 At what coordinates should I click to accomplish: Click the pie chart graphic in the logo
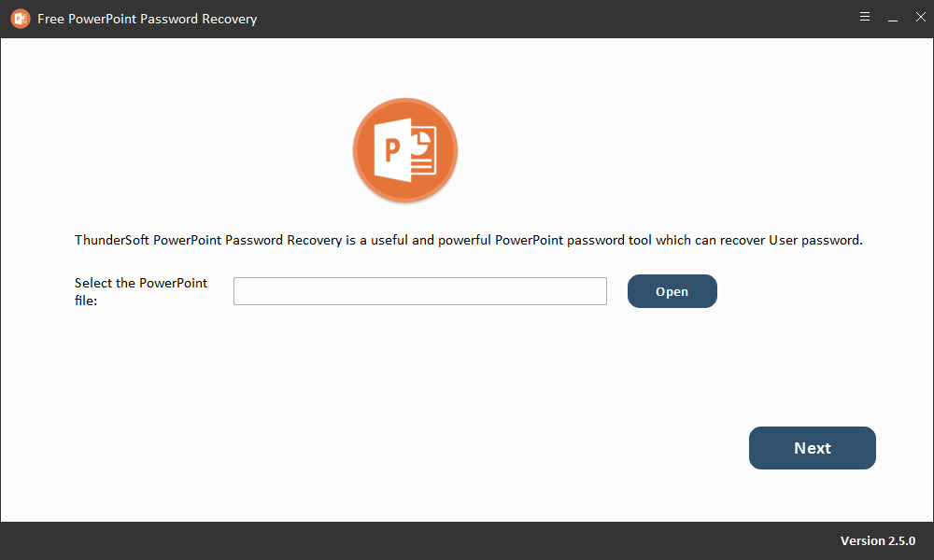[420, 140]
